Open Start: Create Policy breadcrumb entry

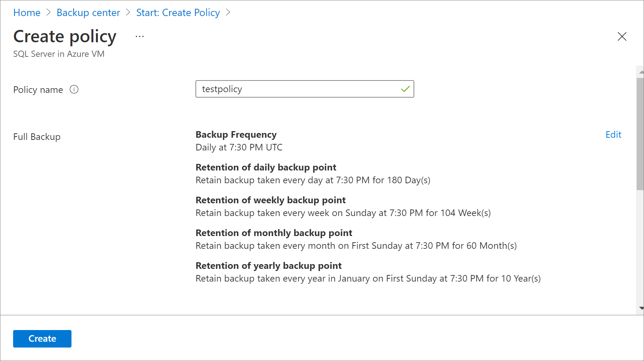pos(178,12)
